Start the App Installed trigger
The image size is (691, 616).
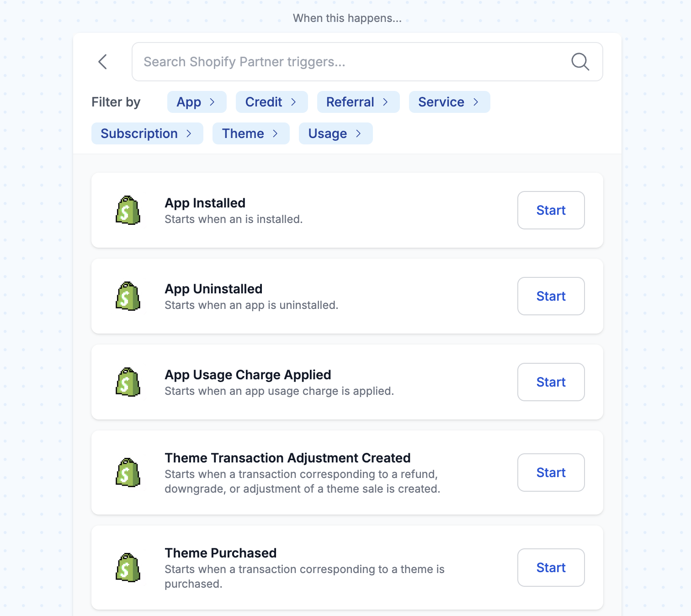[x=551, y=210]
